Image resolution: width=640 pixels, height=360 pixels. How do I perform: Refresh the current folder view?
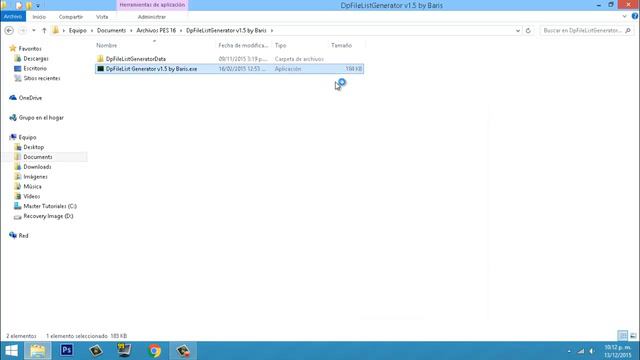coord(528,31)
